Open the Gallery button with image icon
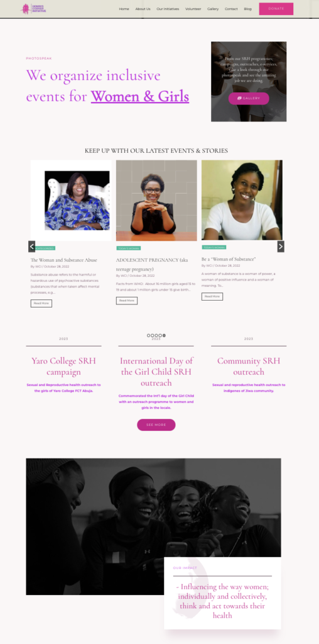The image size is (319, 644). pos(249,98)
